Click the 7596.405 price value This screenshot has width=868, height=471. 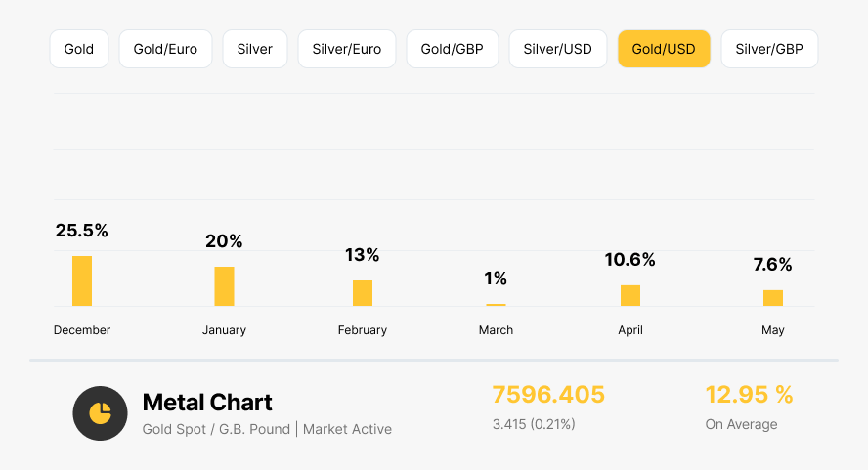click(548, 395)
